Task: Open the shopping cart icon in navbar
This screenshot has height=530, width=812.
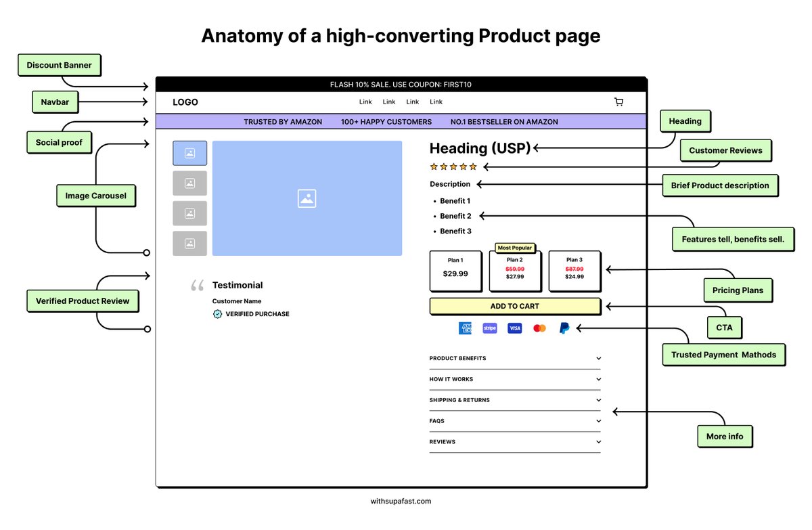Action: [x=618, y=102]
